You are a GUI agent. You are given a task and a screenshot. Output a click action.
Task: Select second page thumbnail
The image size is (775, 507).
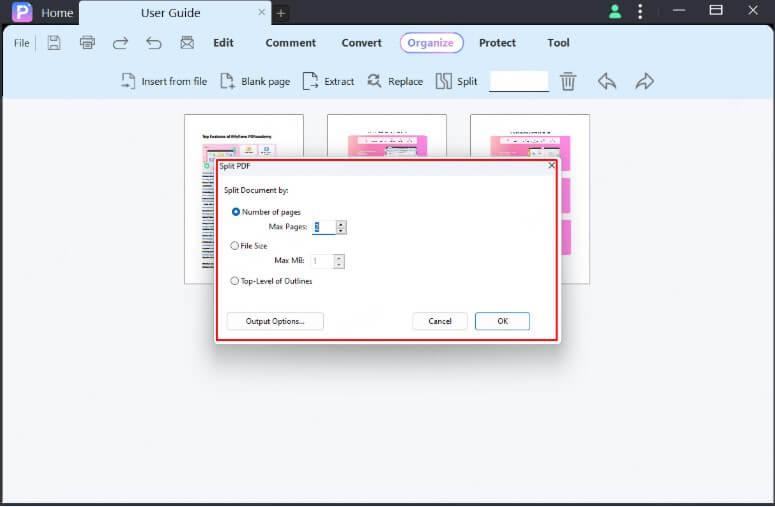click(387, 135)
